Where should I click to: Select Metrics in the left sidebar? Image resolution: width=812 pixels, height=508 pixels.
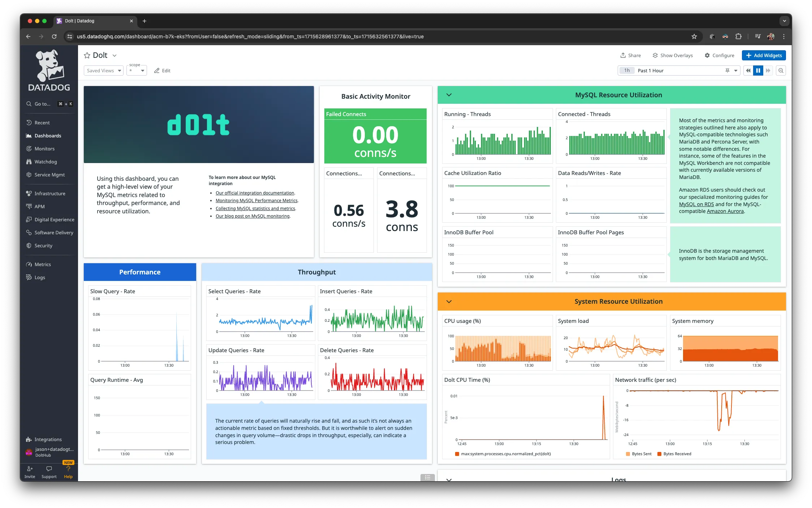coord(42,264)
